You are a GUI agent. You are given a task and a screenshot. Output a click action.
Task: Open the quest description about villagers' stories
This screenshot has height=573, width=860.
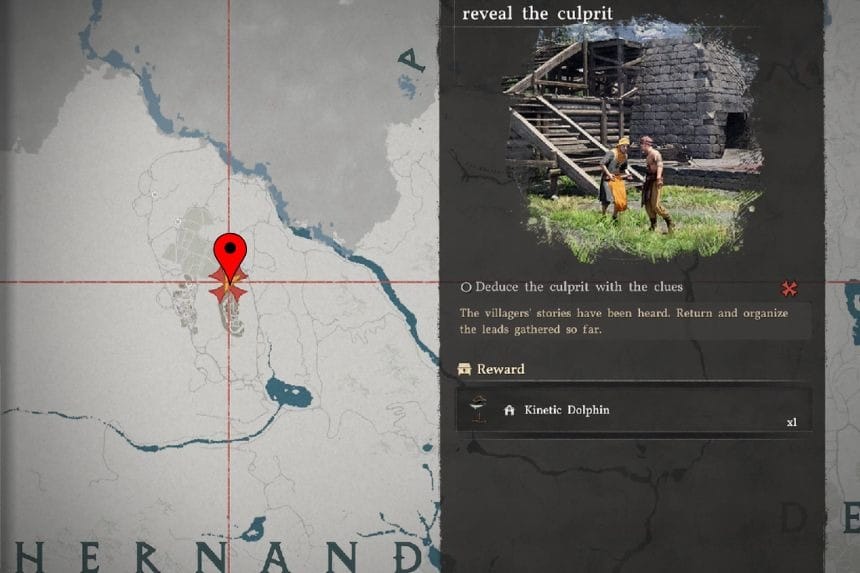click(x=624, y=321)
